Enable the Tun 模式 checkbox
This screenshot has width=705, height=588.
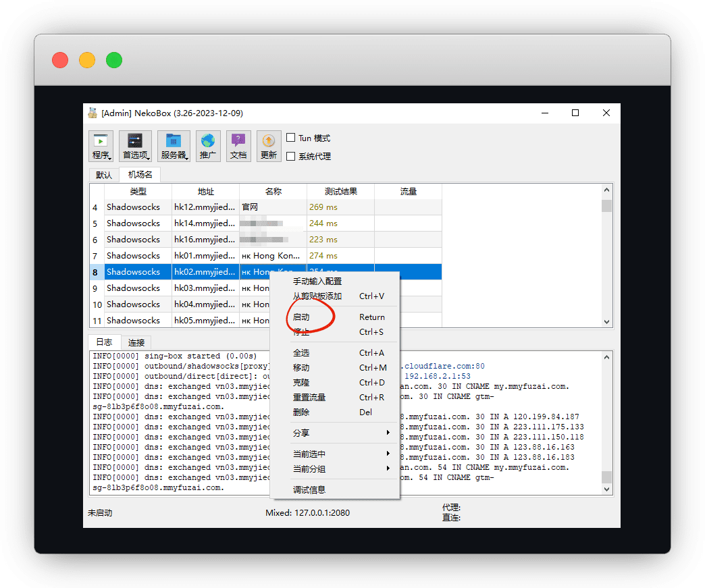pos(291,138)
